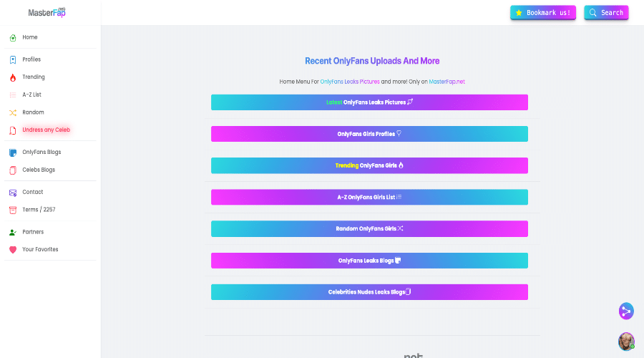This screenshot has height=358, width=644.
Task: Click the Contact envelope icon
Action: coord(13,192)
